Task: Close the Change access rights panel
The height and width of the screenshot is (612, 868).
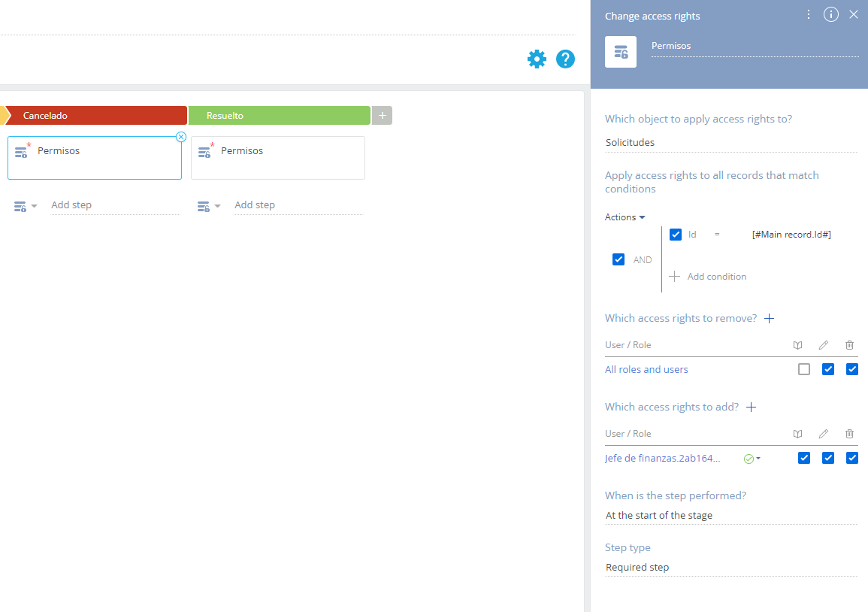Action: [x=854, y=15]
